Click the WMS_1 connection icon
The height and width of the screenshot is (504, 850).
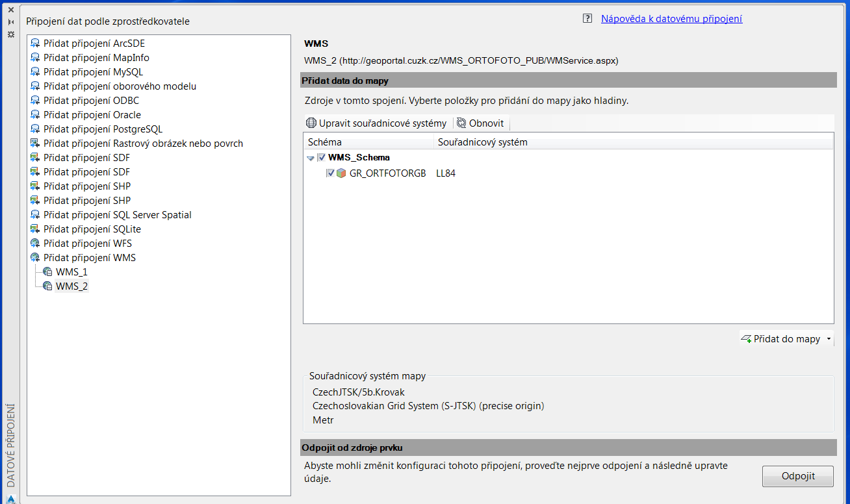point(47,272)
